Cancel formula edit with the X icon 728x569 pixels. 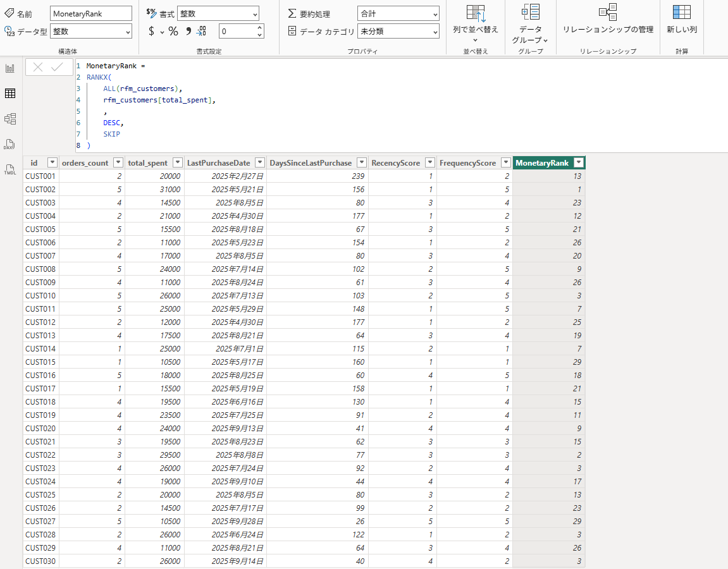pos(38,67)
